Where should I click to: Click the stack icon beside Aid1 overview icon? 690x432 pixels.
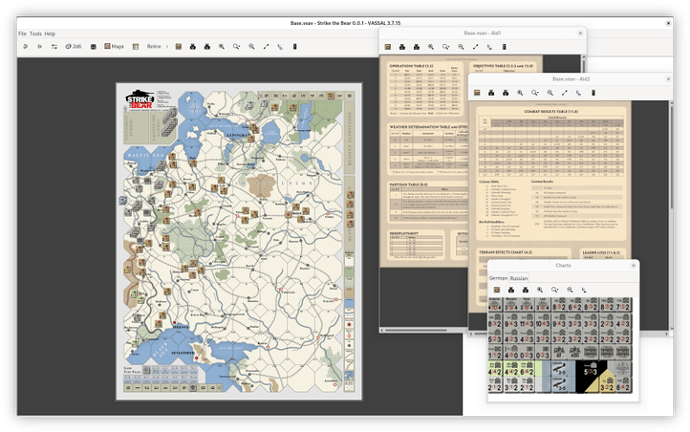(402, 47)
